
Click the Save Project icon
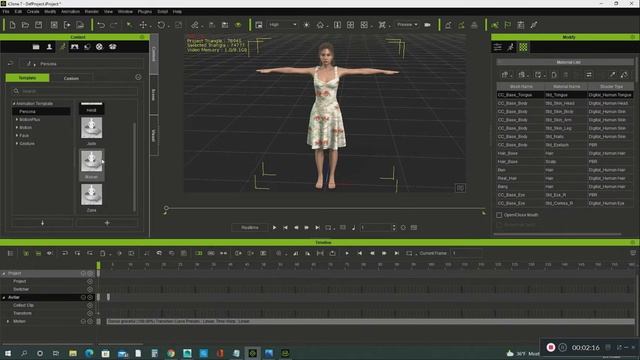[38, 25]
